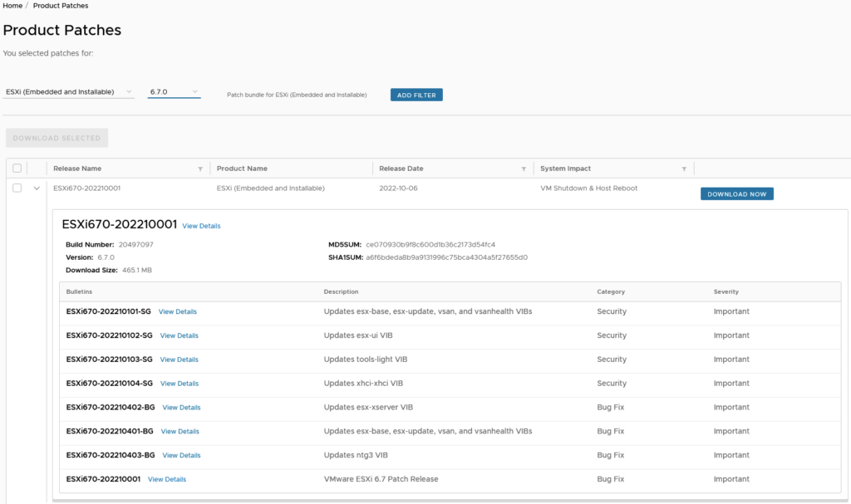
Task: Click the VM Shutdown & Host Reboot cell
Action: click(x=589, y=188)
